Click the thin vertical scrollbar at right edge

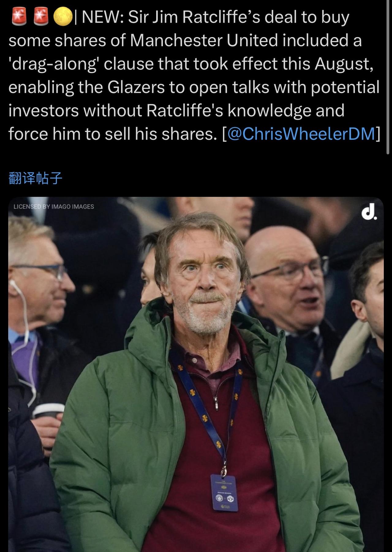coord(389,77)
